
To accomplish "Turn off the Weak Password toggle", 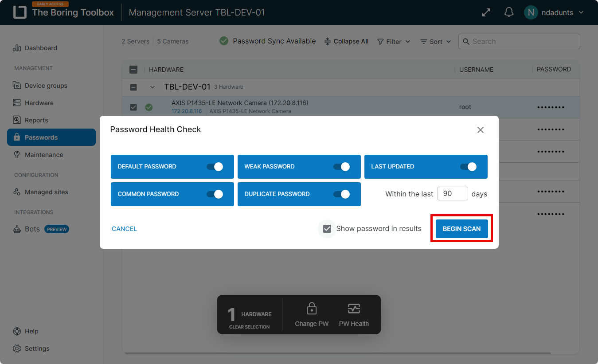I will [341, 167].
